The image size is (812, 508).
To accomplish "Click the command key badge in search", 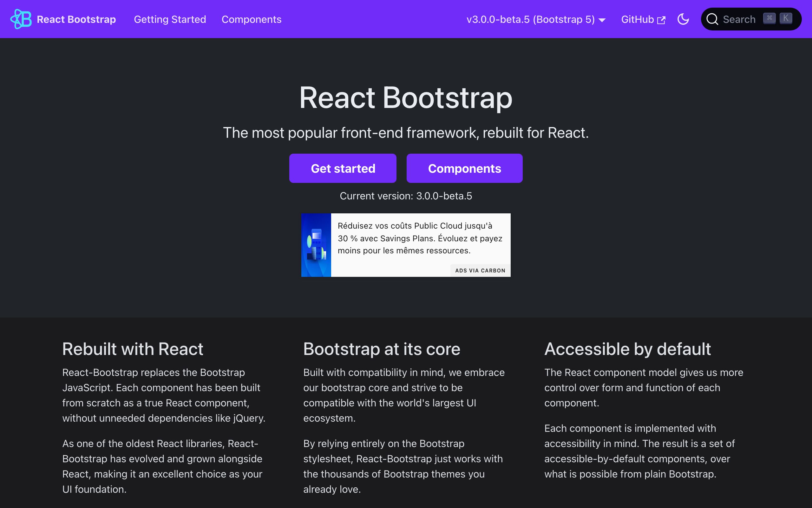I will click(x=769, y=18).
